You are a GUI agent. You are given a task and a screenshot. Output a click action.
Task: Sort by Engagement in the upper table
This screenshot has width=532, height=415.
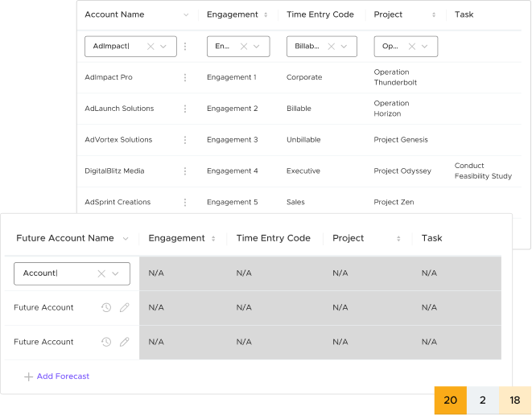tap(266, 14)
